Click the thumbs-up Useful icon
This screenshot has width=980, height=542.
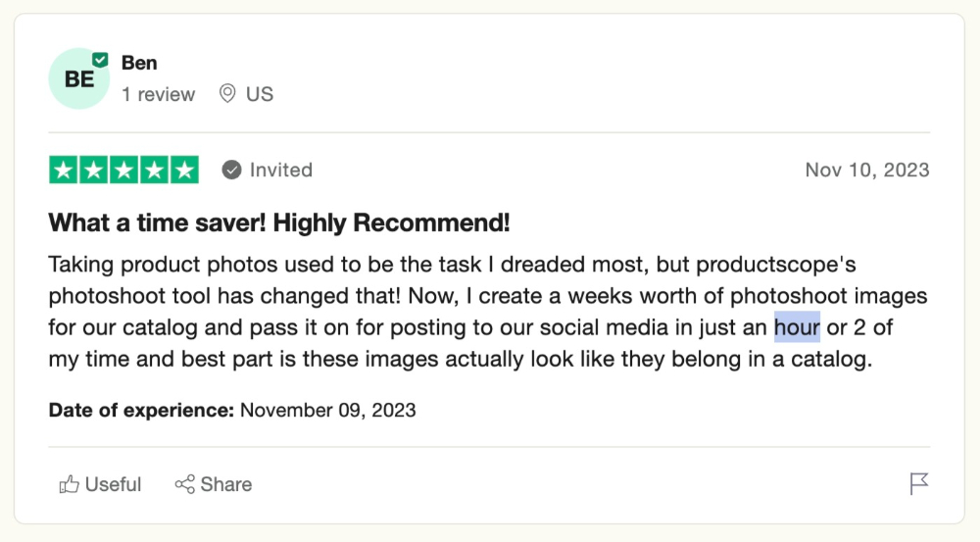click(x=69, y=484)
